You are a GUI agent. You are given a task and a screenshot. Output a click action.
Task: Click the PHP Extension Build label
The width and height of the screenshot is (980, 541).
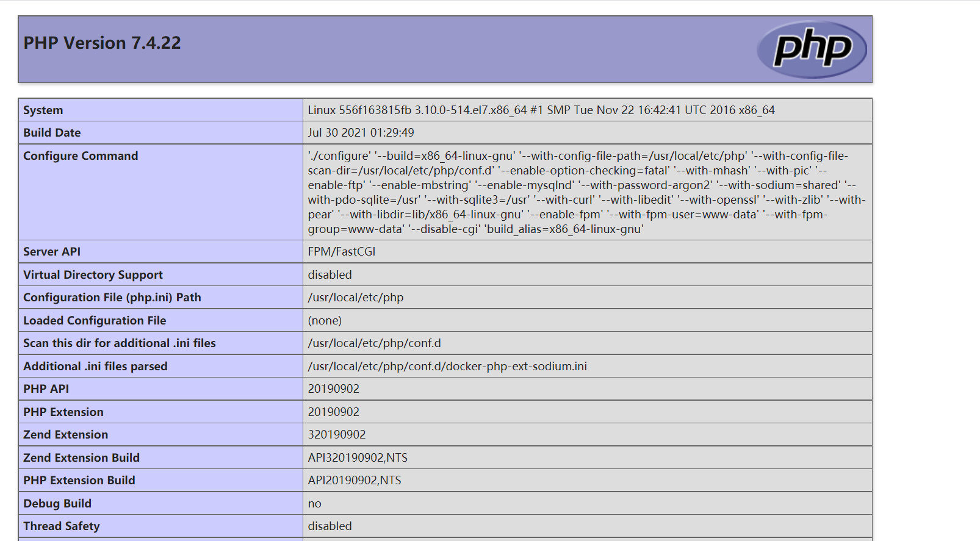(79, 480)
